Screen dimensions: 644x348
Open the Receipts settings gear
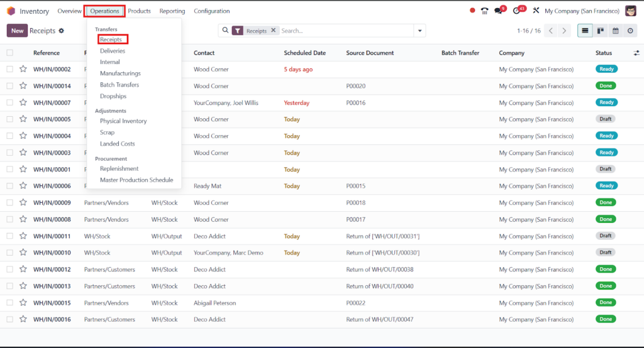(x=61, y=31)
